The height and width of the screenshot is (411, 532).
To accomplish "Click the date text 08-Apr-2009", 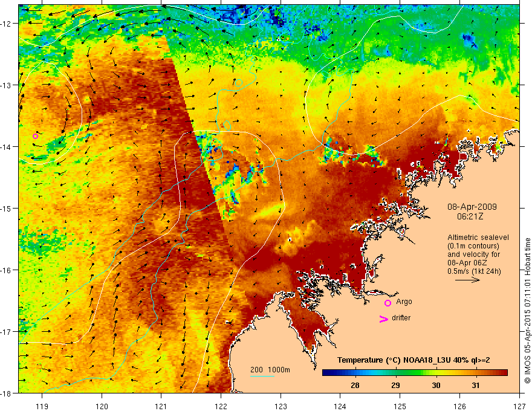I will (472, 207).
